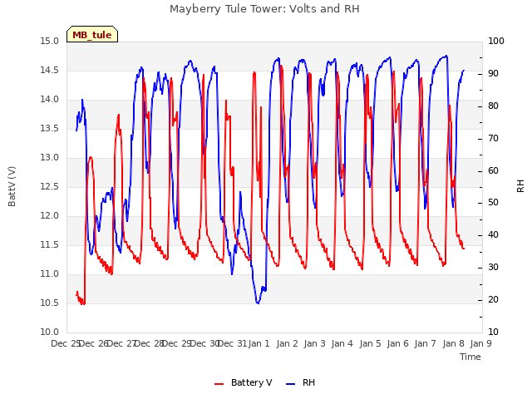Click the 14.0 voltage tick label

tap(50, 100)
